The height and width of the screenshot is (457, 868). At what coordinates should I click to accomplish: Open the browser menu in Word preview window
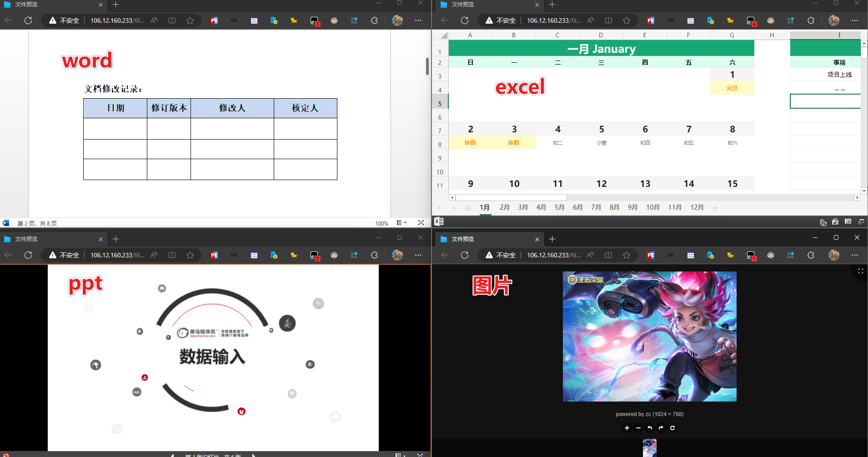418,20
